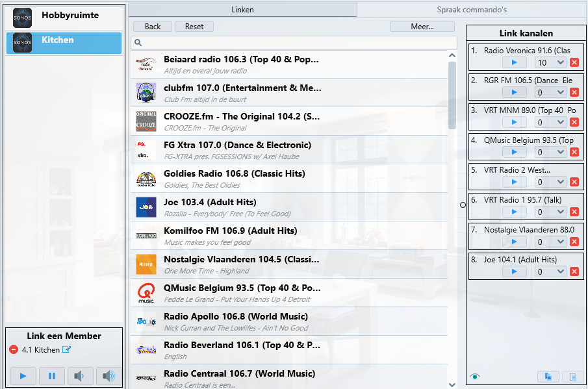Switch to the Linken tab

(x=242, y=10)
